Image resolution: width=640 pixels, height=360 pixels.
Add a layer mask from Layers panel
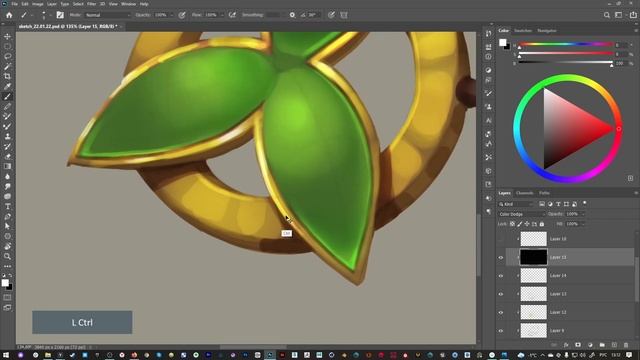pyautogui.click(x=578, y=345)
